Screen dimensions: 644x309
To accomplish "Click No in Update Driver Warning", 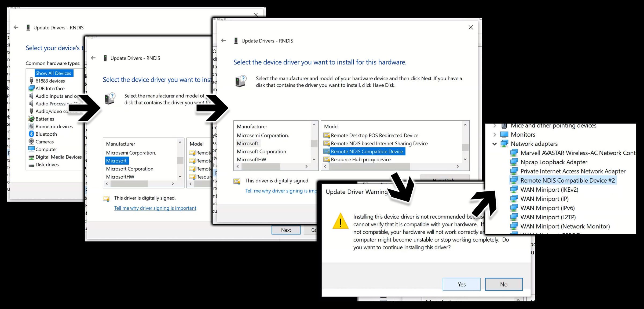I will click(503, 284).
